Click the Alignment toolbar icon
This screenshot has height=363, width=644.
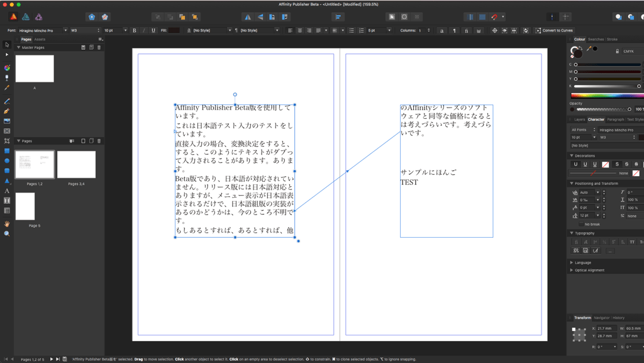coord(338,17)
